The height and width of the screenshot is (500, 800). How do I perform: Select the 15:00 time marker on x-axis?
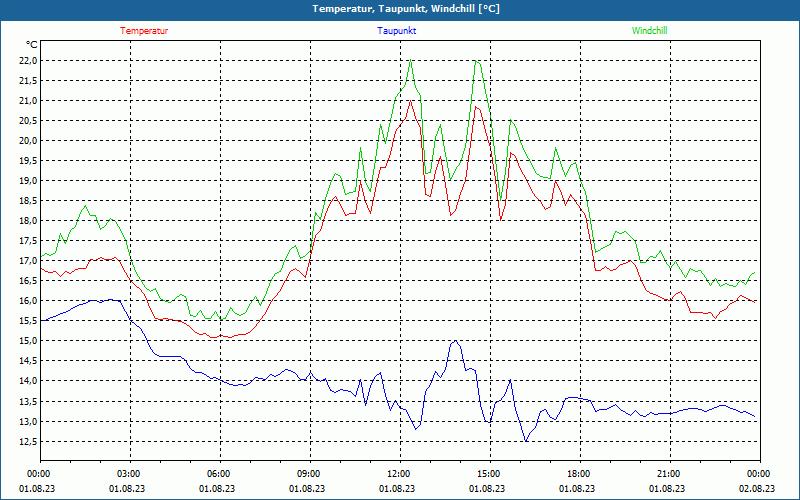489,474
